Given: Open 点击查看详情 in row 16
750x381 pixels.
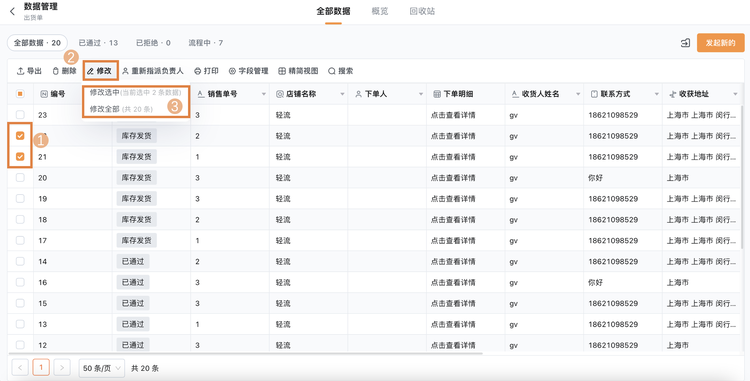Looking at the screenshot, I should pyautogui.click(x=453, y=283).
